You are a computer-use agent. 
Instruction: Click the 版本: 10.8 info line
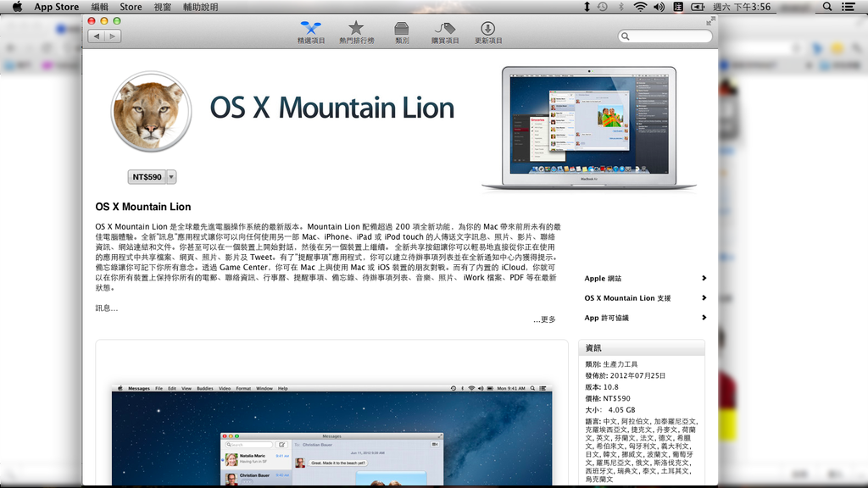(x=602, y=386)
